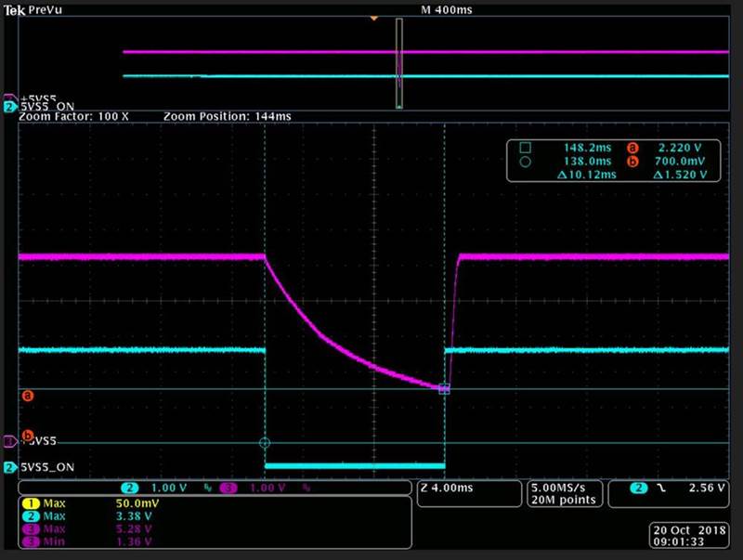Select the channel 2 scale badge
743x560 pixels.
click(129, 488)
